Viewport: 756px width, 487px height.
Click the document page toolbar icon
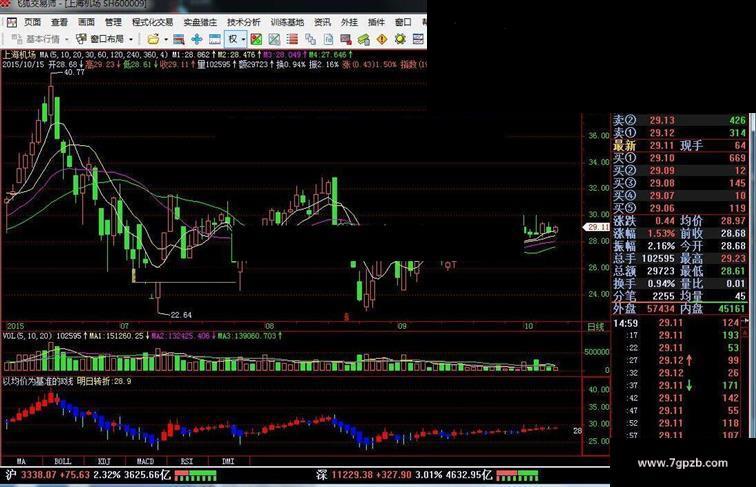click(328, 39)
